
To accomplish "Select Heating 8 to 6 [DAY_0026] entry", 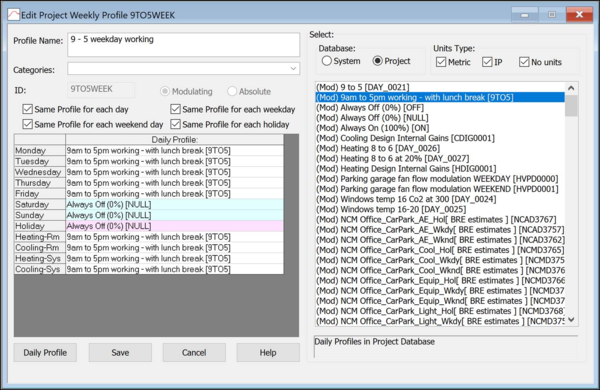I will point(378,148).
